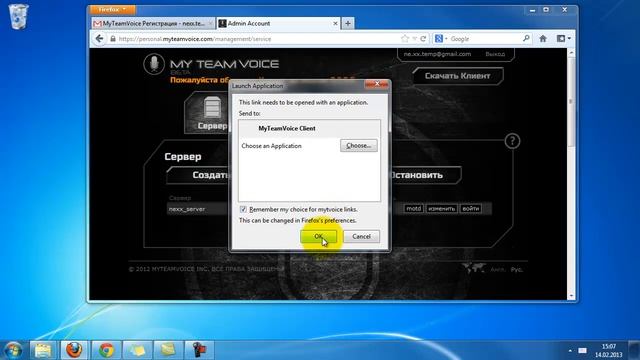
Task: Click the Выход logout link
Action: pyautogui.click(x=495, y=54)
